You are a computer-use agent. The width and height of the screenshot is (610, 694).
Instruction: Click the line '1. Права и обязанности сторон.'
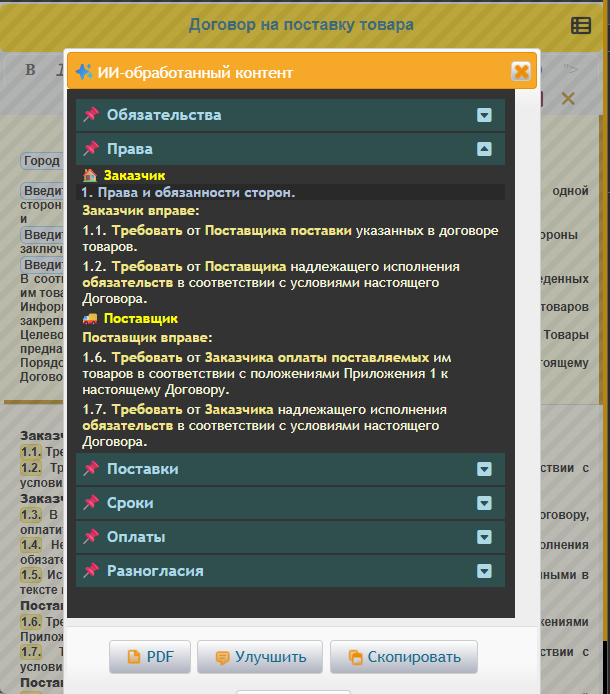pyautogui.click(x=188, y=193)
